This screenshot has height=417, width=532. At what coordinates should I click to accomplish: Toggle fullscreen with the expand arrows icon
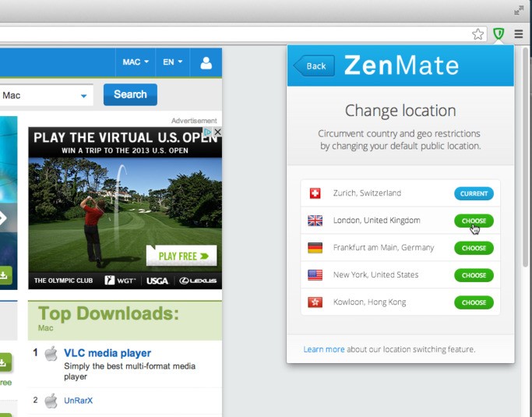pos(519,10)
